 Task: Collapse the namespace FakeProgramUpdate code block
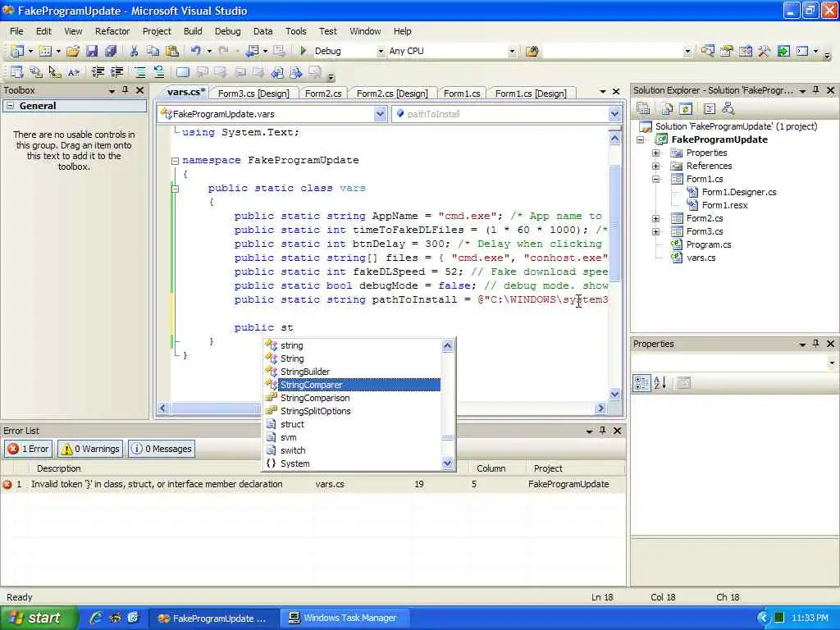tap(175, 160)
